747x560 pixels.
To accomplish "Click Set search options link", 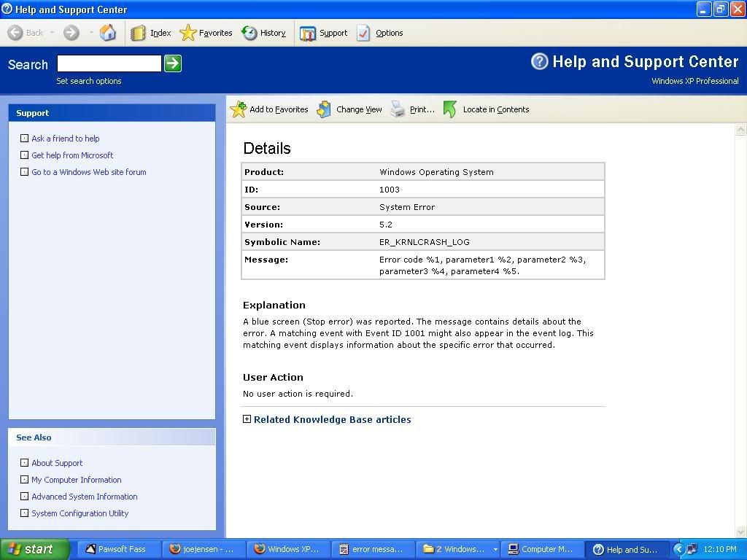I will pyautogui.click(x=89, y=81).
